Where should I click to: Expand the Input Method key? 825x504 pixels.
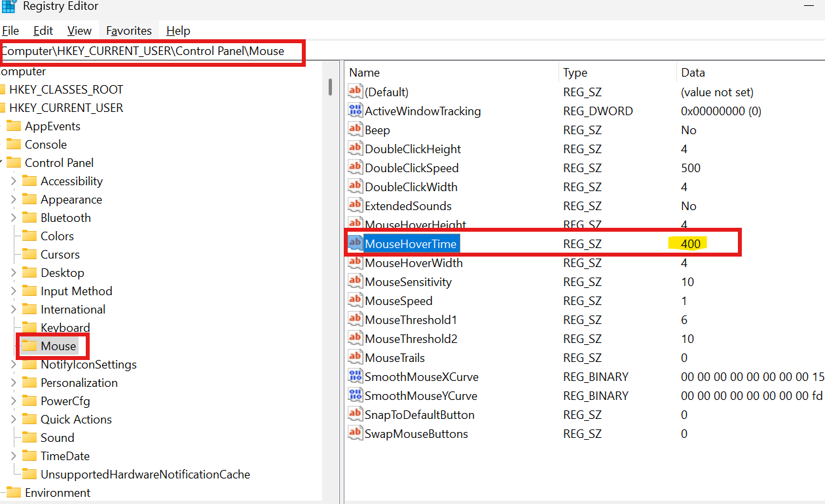click(x=13, y=291)
